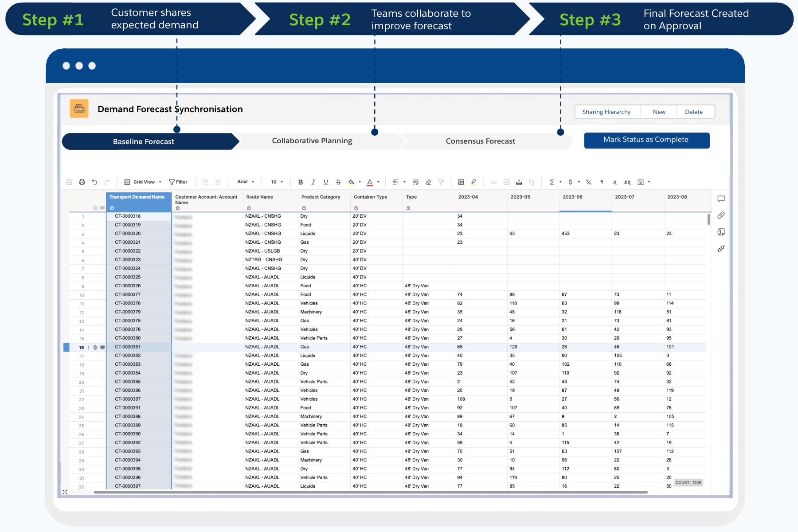The height and width of the screenshot is (532, 798).
Task: Open the Grid View dropdown
Action: (143, 182)
